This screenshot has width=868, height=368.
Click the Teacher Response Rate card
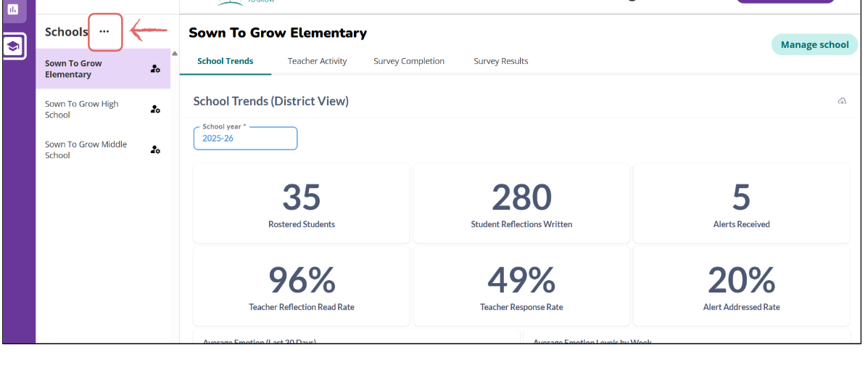click(x=521, y=286)
